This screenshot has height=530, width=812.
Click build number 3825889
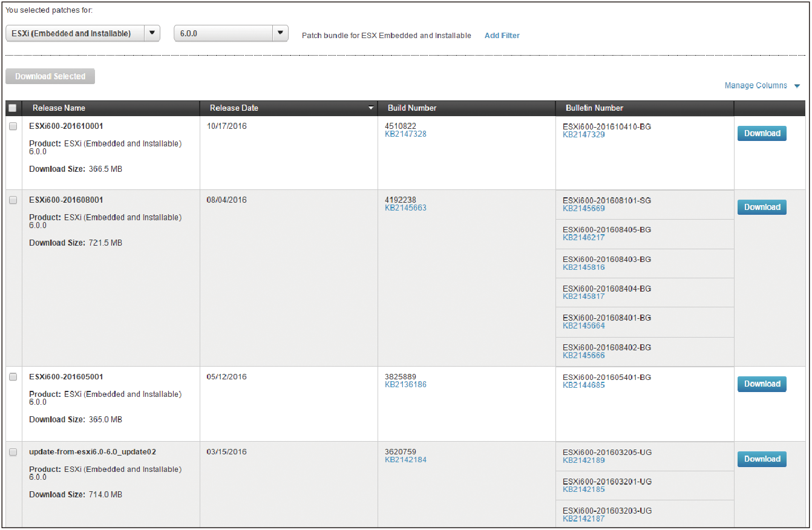click(401, 376)
